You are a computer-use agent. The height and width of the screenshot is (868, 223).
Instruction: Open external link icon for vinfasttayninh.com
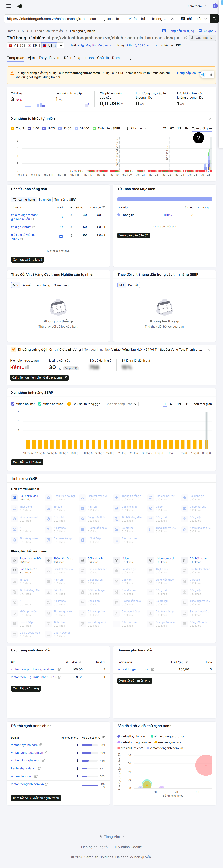point(40,745)
